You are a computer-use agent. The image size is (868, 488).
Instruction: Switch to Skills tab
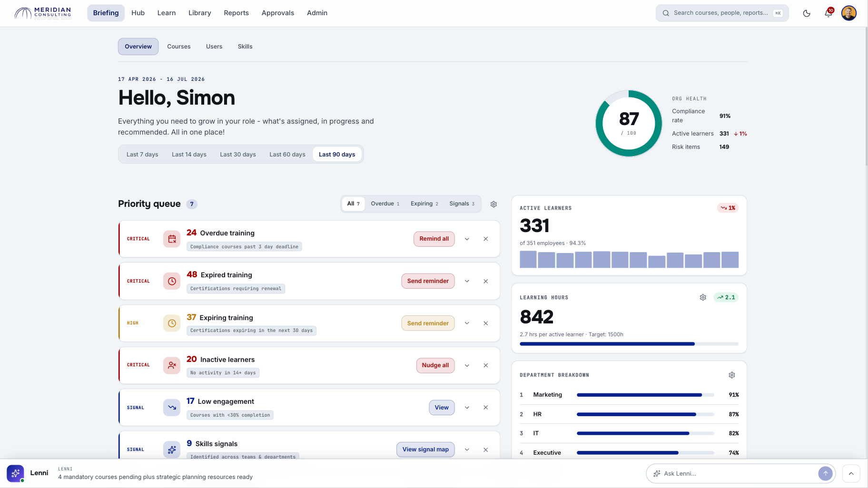pos(245,47)
